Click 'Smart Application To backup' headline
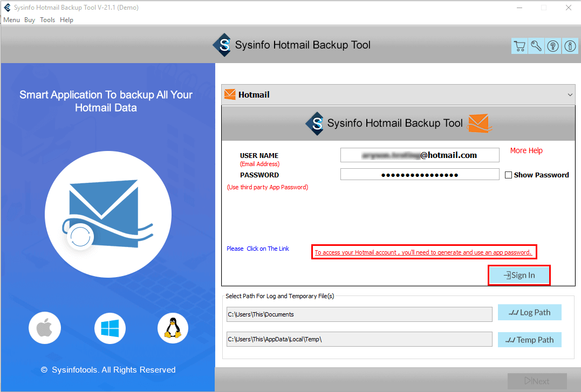581x392 pixels. 106,101
